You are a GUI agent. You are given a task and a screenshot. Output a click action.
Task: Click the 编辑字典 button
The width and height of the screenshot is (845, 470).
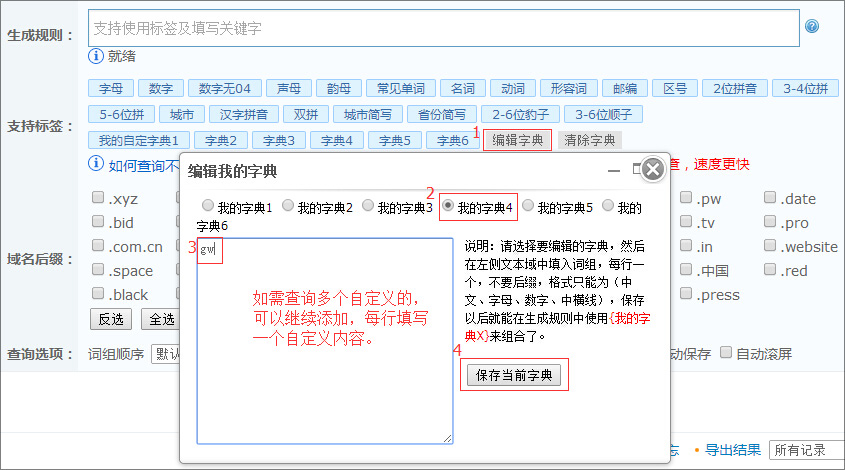click(x=517, y=140)
